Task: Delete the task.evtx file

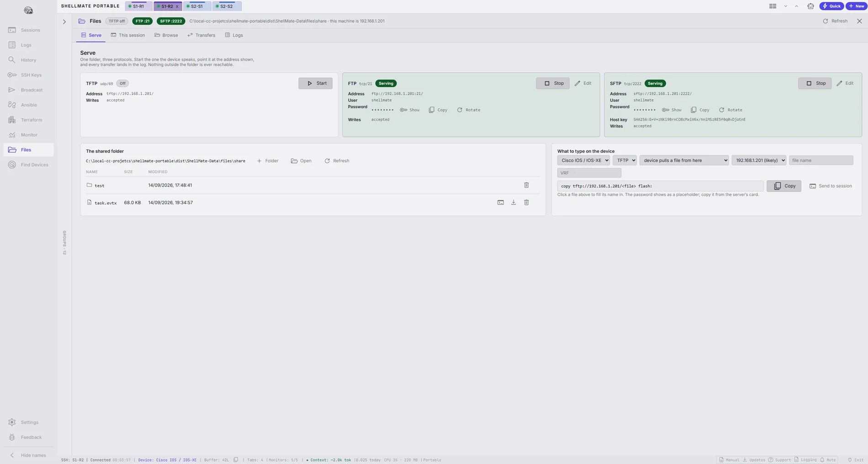Action: pyautogui.click(x=526, y=203)
